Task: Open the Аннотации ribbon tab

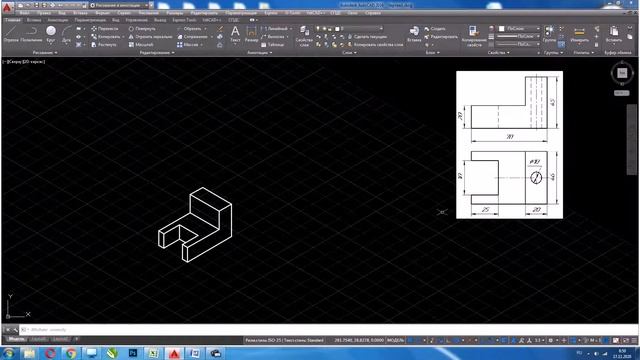Action: pyautogui.click(x=58, y=20)
